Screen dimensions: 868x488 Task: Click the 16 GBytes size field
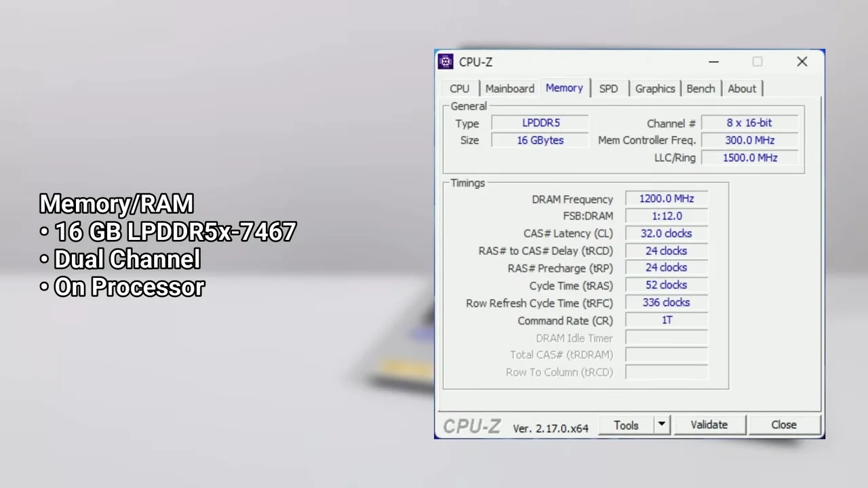pyautogui.click(x=540, y=140)
